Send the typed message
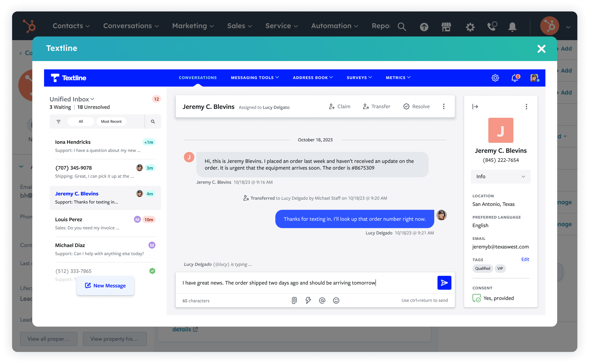The width and height of the screenshot is (589, 364). tap(444, 283)
